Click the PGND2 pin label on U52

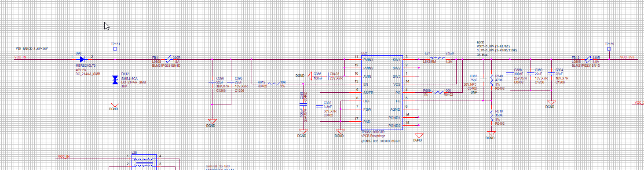pyautogui.click(x=395, y=126)
